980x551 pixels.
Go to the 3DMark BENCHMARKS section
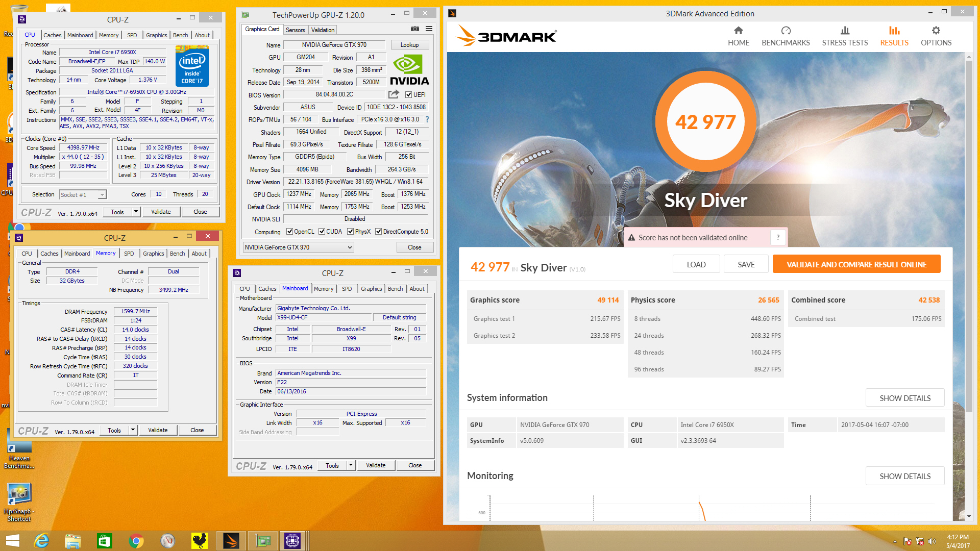[786, 36]
